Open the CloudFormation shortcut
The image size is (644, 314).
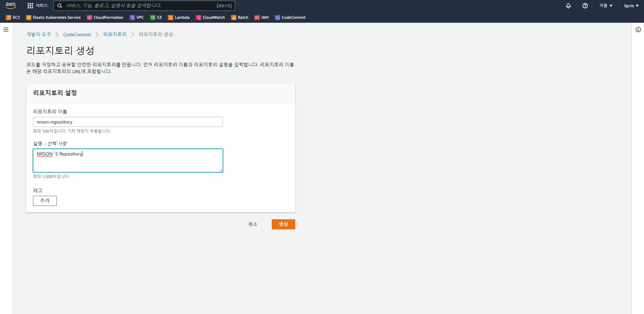[x=105, y=17]
